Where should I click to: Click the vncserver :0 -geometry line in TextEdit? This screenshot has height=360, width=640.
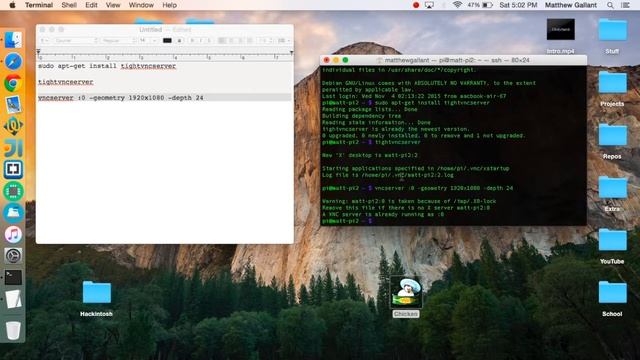[120, 98]
